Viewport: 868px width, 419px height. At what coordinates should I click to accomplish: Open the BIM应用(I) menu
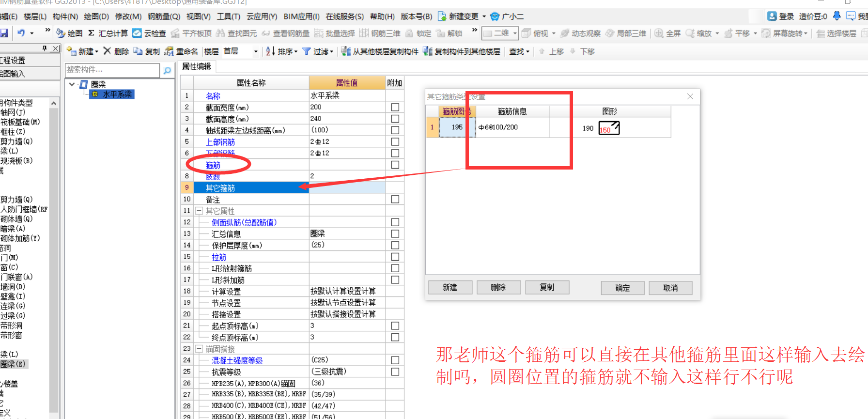(x=302, y=16)
